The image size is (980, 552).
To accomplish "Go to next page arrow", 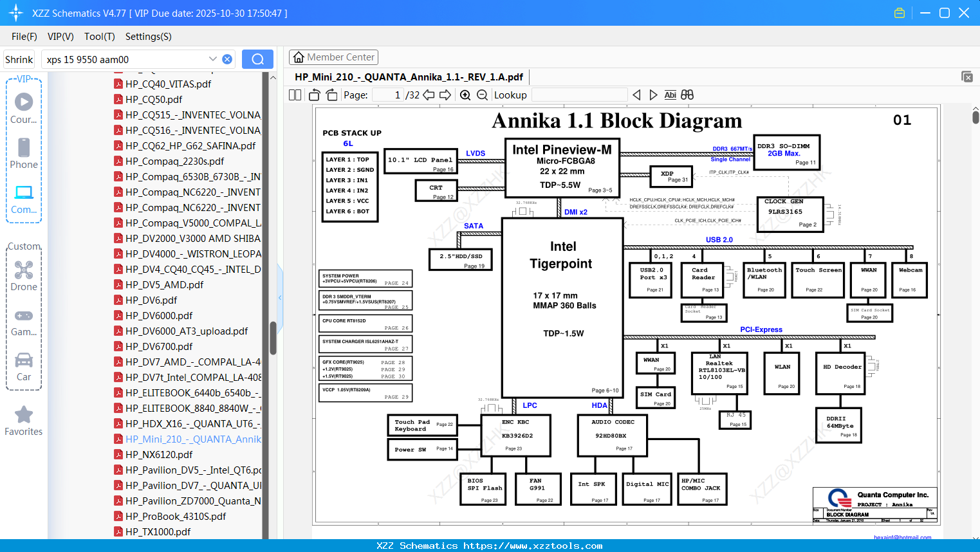I will [445, 95].
